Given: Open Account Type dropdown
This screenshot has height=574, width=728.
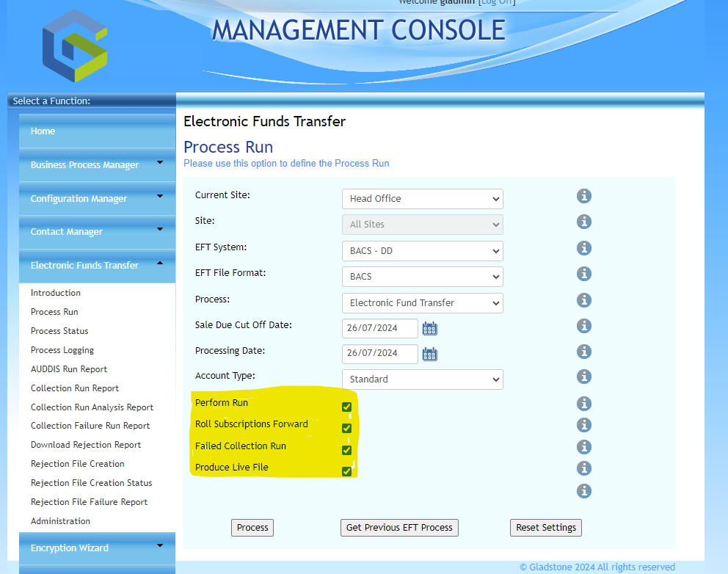Looking at the screenshot, I should click(x=423, y=379).
